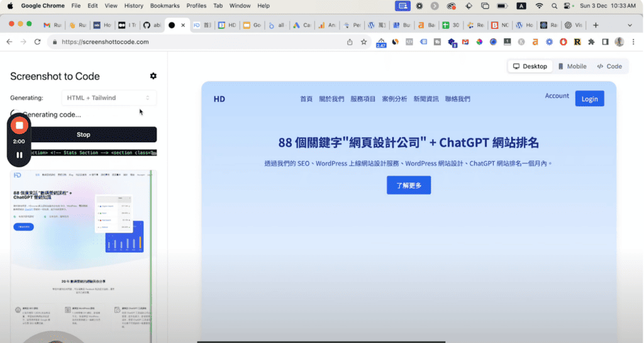Open the Bookmarks menu in the menu bar

165,6
